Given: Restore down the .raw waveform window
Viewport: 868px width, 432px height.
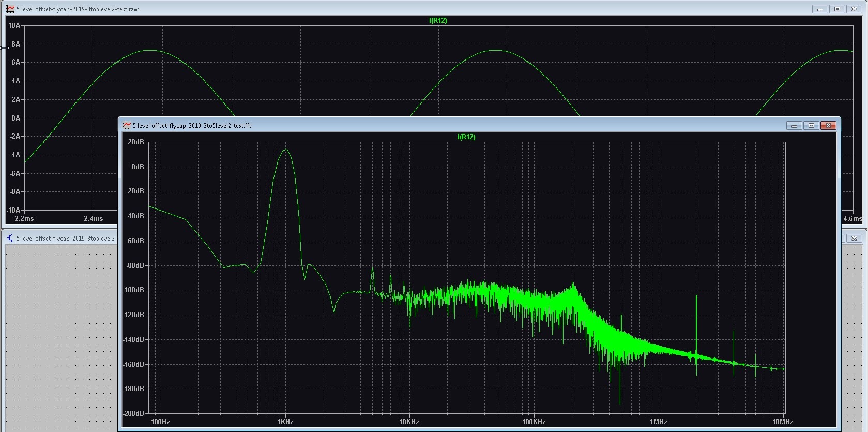Looking at the screenshot, I should tap(837, 9).
